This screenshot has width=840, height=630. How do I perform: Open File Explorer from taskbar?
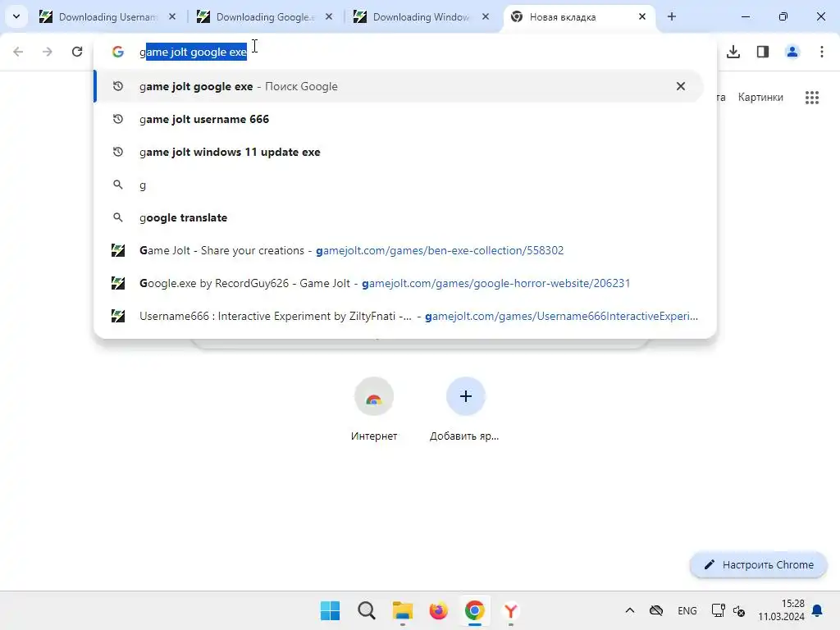pyautogui.click(x=402, y=610)
